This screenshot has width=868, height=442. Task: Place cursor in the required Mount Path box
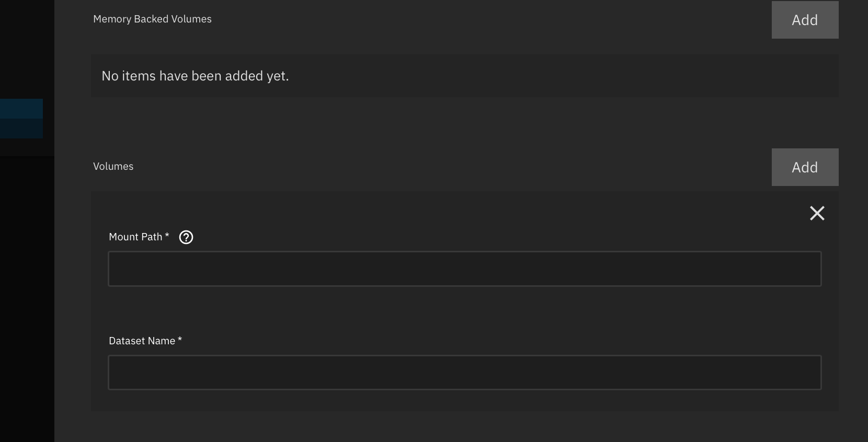coord(465,269)
